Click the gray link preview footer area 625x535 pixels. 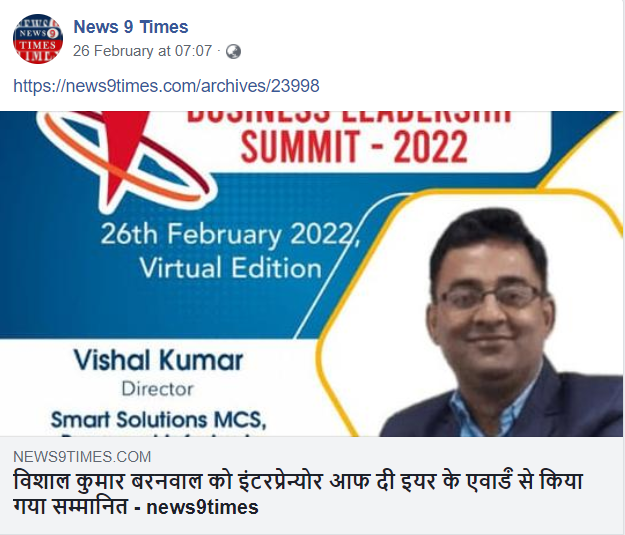[311, 485]
